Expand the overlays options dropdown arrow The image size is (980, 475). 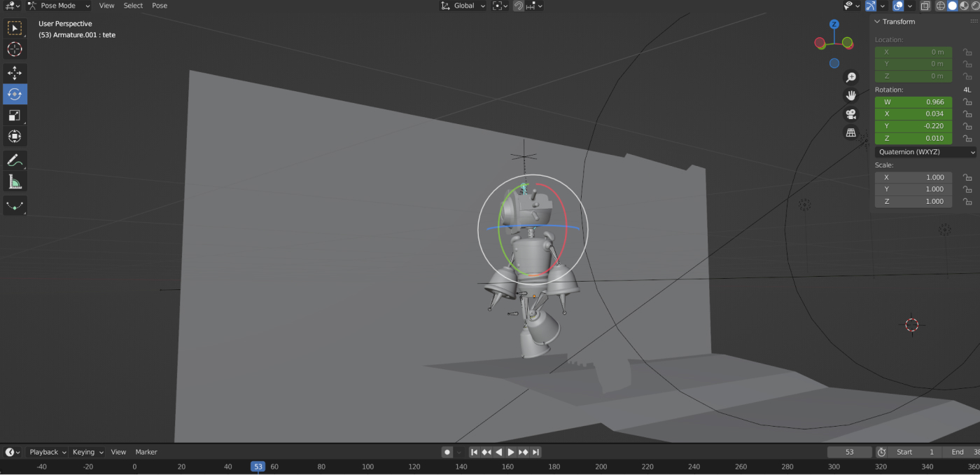coord(911,6)
